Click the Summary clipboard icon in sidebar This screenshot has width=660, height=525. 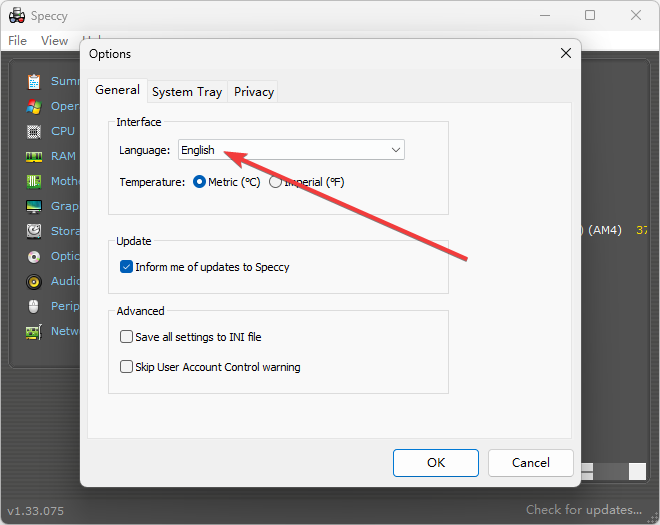[x=34, y=82]
